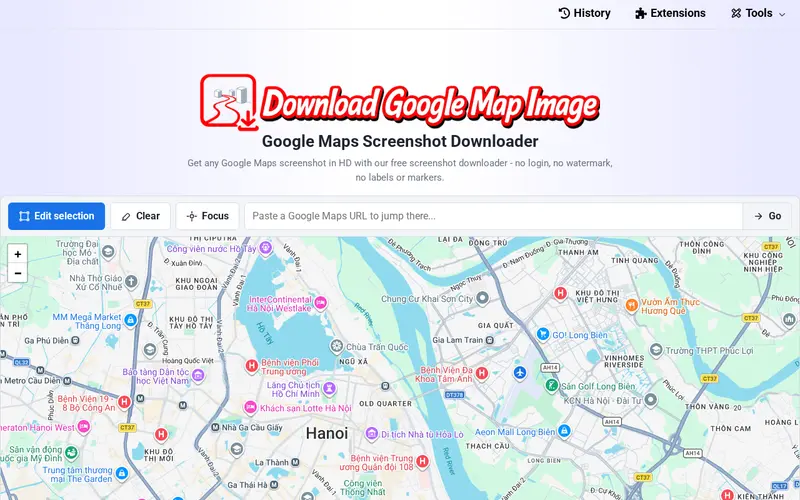Viewport: 800px width, 500px height.
Task: Click the Go button
Action: click(767, 216)
